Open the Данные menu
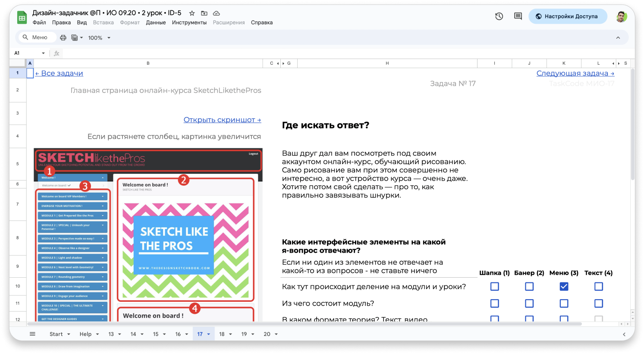Image resolution: width=644 pixels, height=354 pixels. point(156,22)
